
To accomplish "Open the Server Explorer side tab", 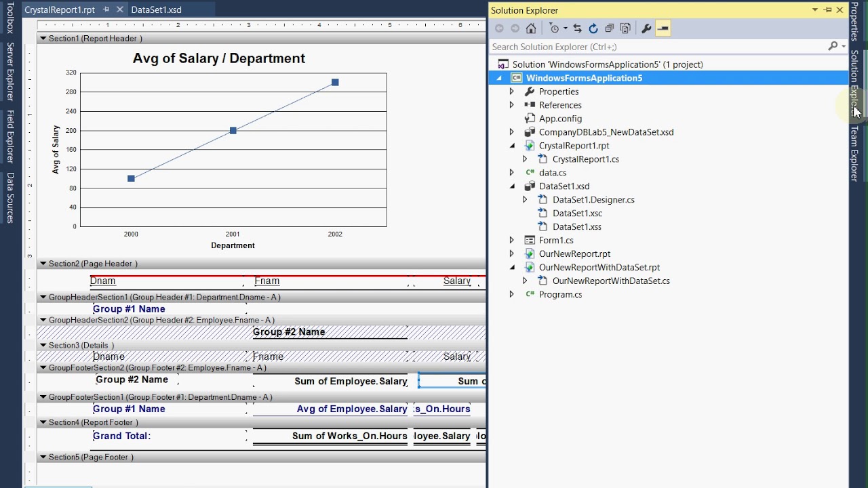I will 10,71.
